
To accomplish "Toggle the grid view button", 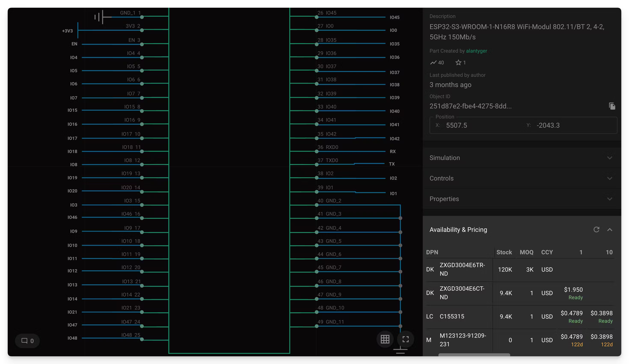I will (x=385, y=339).
